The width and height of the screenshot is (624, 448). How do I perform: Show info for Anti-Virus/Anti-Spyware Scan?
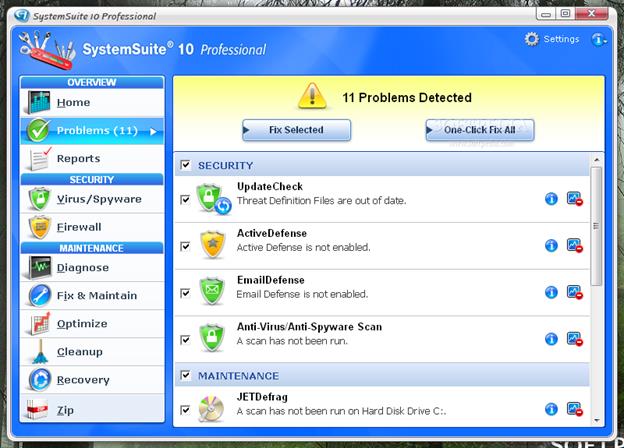click(x=551, y=339)
